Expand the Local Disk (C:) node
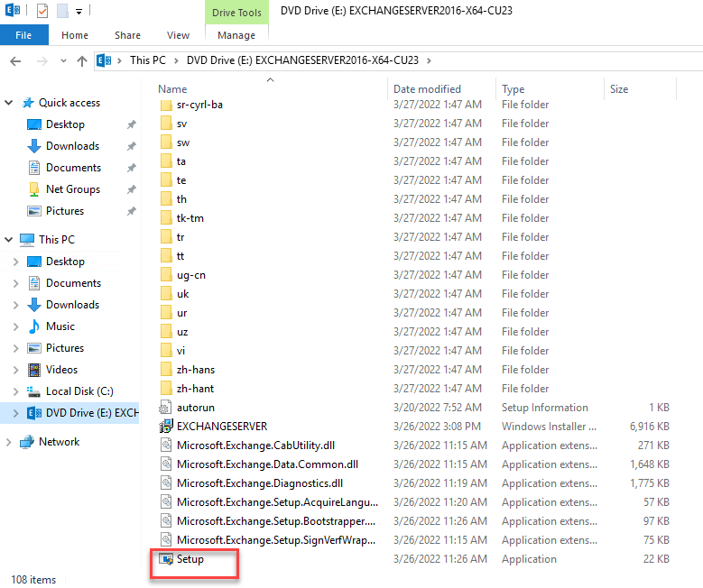703x588 pixels. [15, 391]
